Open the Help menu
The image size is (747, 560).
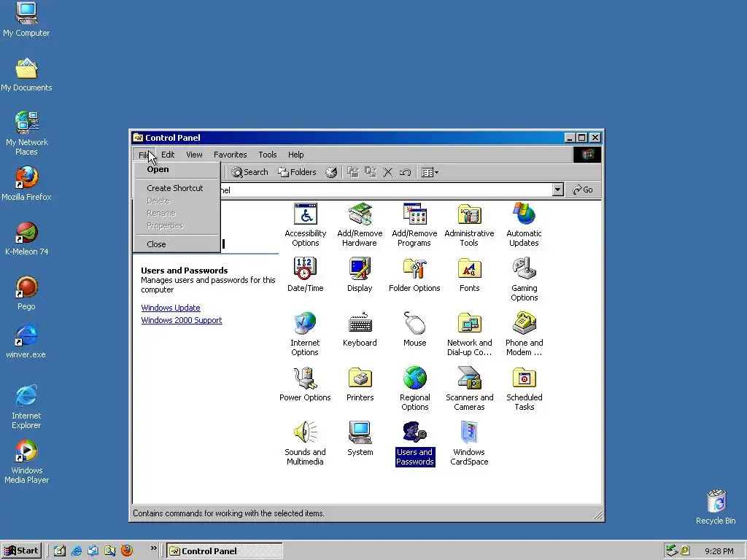(x=296, y=155)
